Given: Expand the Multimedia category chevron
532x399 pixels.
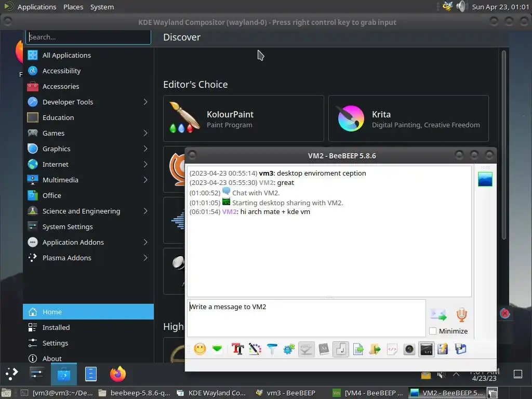Looking at the screenshot, I should [x=145, y=180].
